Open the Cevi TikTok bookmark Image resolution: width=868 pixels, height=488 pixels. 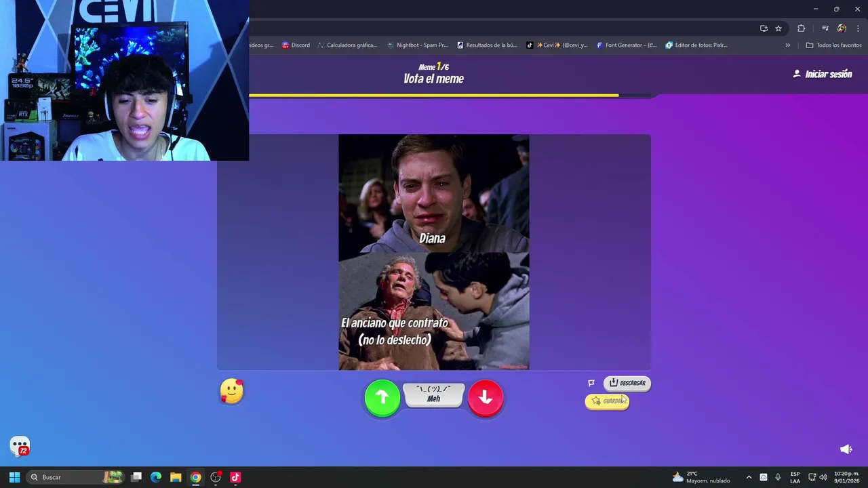[x=557, y=45]
